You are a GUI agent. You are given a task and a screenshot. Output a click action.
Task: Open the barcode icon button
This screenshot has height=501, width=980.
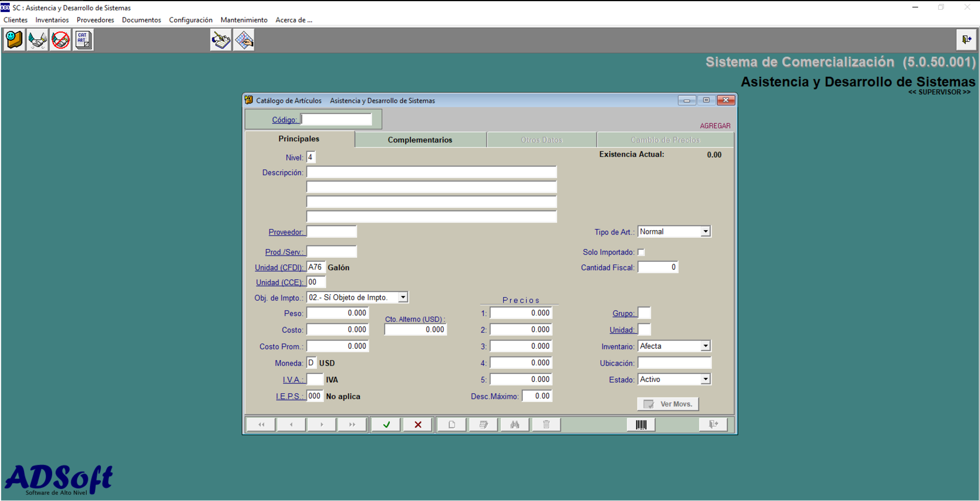641,425
